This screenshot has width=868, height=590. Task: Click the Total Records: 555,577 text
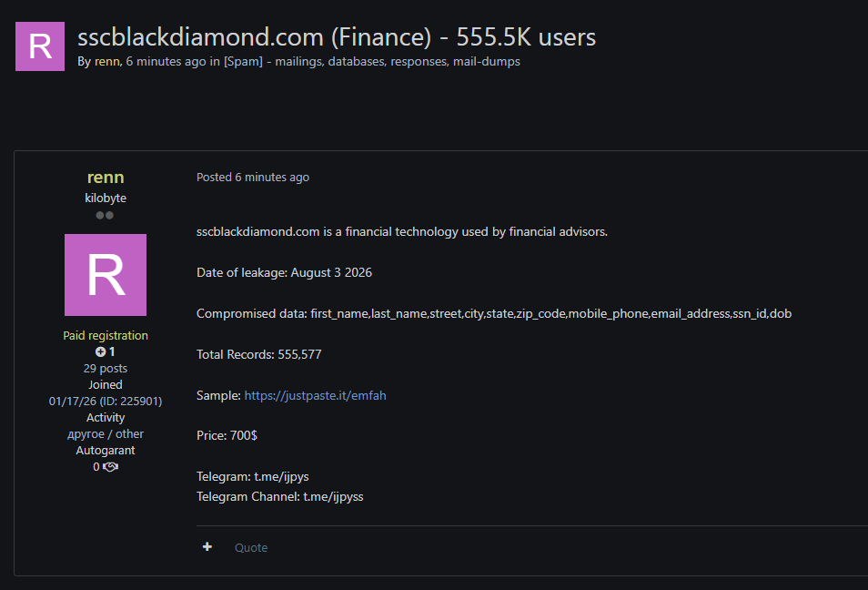[x=259, y=354]
